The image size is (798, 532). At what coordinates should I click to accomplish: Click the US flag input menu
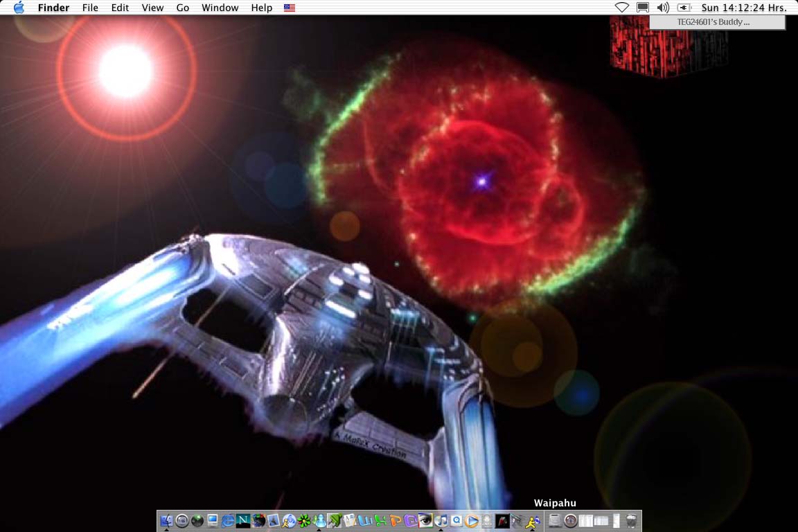[290, 8]
